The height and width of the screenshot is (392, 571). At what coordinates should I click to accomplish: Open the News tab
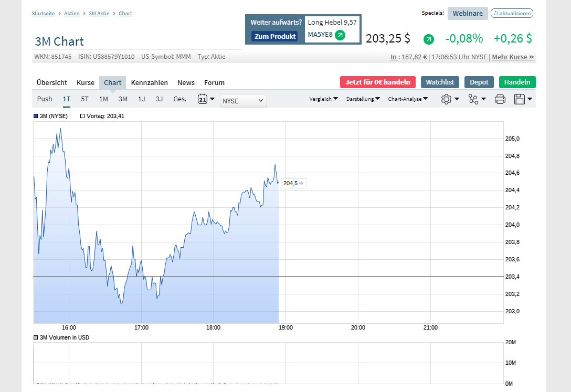pyautogui.click(x=186, y=82)
